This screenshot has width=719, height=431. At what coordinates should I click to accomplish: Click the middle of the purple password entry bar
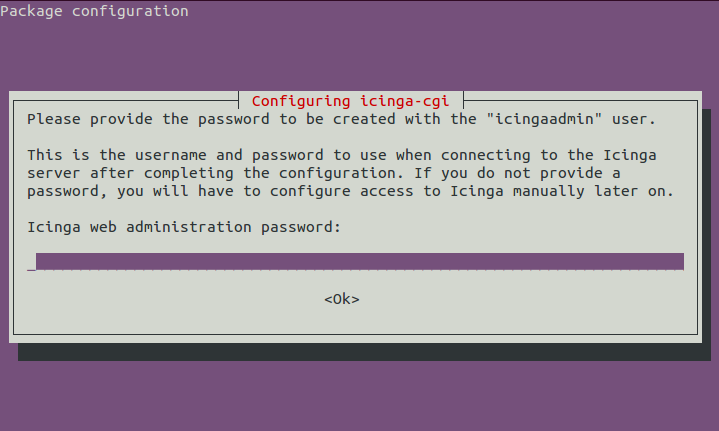click(x=360, y=261)
